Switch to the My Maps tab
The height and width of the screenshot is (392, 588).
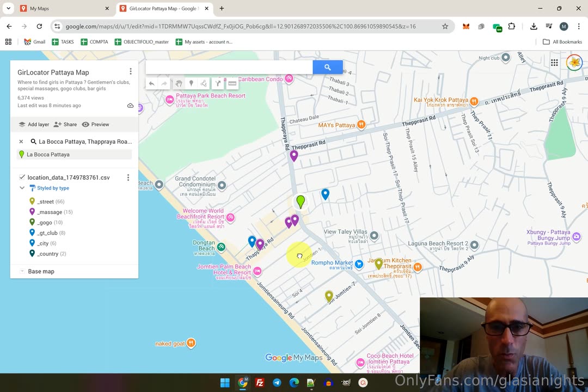tap(65, 8)
